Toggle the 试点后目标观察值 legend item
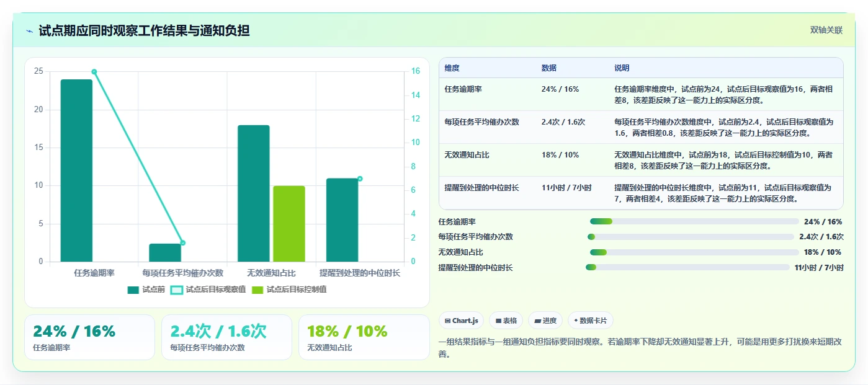868x385 pixels. click(208, 290)
